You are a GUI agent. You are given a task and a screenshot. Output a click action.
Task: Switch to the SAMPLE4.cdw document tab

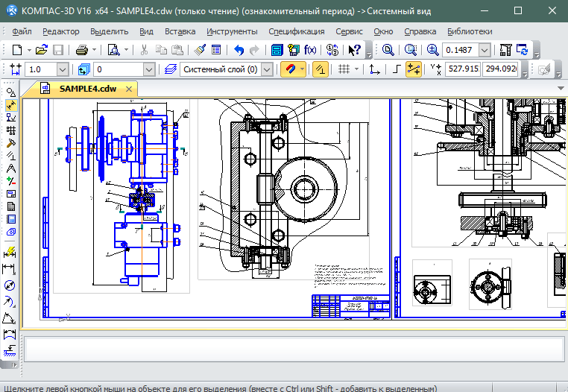click(x=87, y=89)
